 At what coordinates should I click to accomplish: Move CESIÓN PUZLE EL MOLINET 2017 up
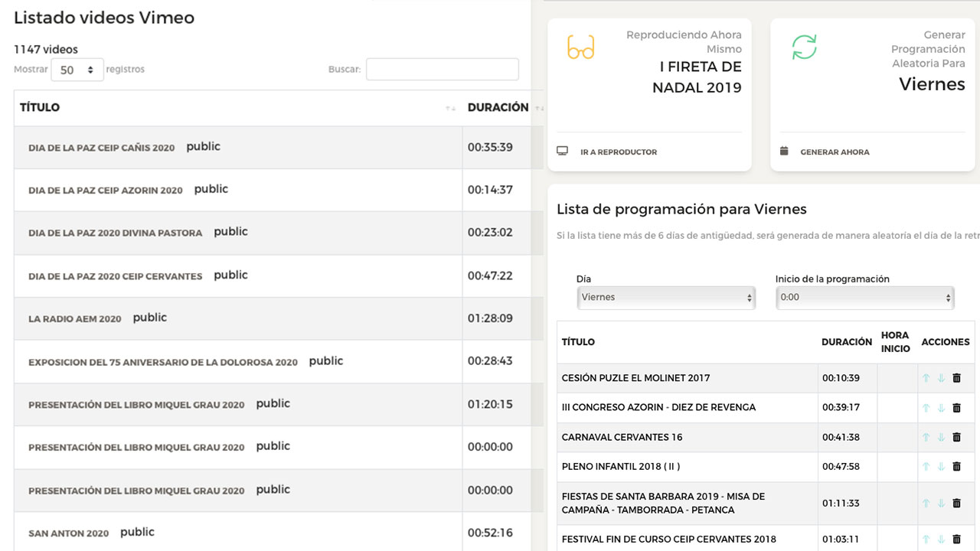coord(926,378)
